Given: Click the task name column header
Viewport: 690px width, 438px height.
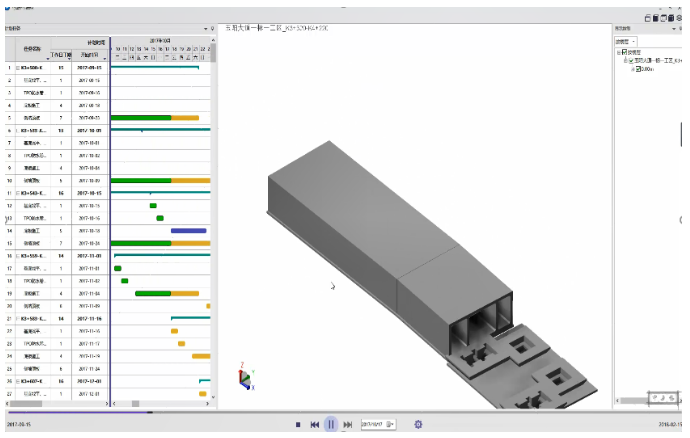Looking at the screenshot, I should click(32, 49).
